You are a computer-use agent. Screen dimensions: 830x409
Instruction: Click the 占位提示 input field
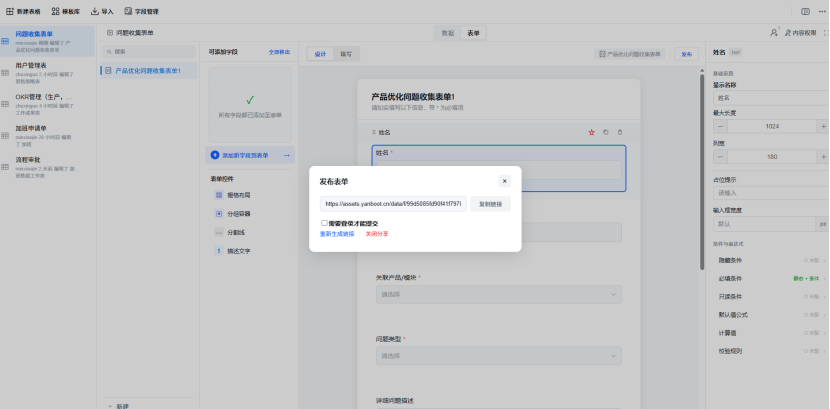[771, 193]
